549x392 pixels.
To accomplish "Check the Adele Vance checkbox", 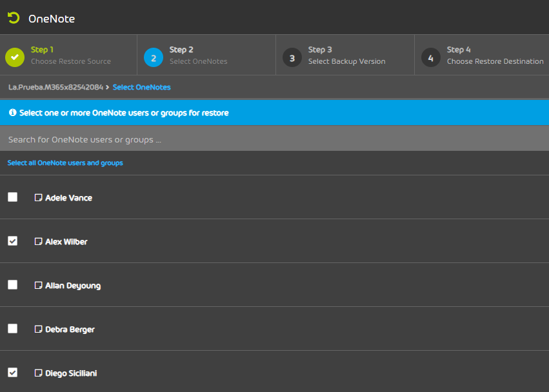I will pos(13,197).
